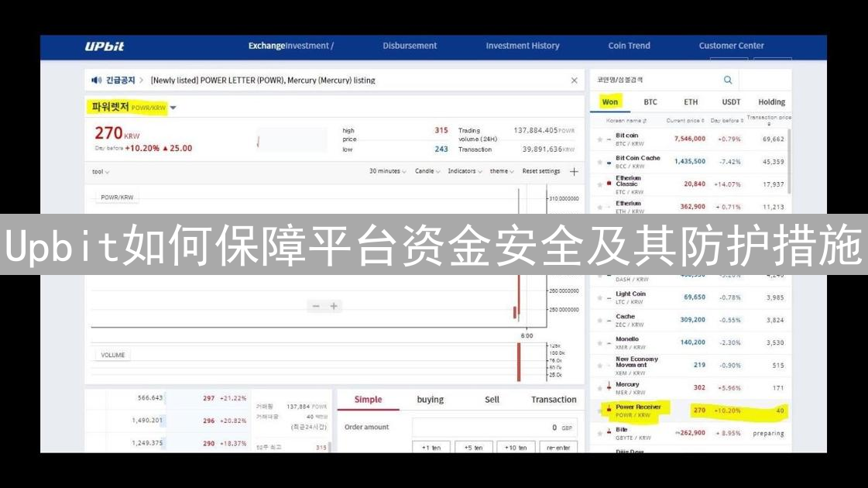Click the coin list vertical scrollbar
868x488 pixels.
coord(788,160)
